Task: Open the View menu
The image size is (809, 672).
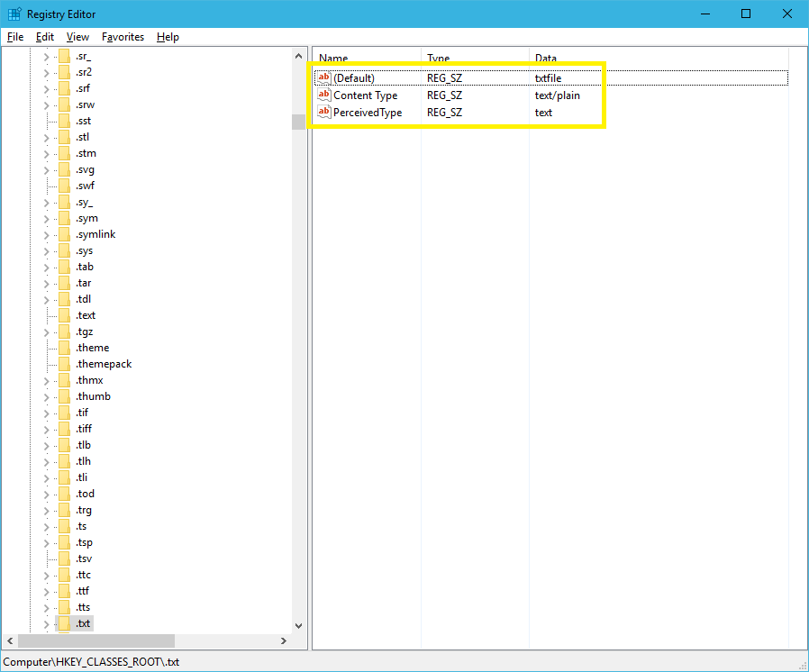Action: 77,37
